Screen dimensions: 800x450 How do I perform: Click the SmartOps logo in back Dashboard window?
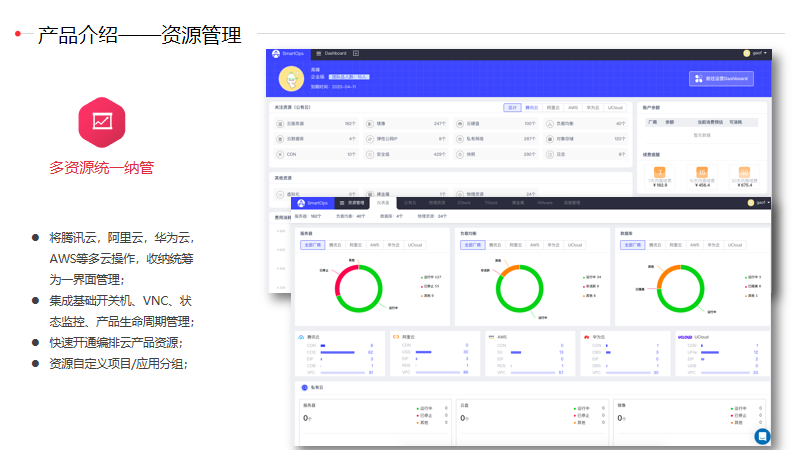coord(288,54)
